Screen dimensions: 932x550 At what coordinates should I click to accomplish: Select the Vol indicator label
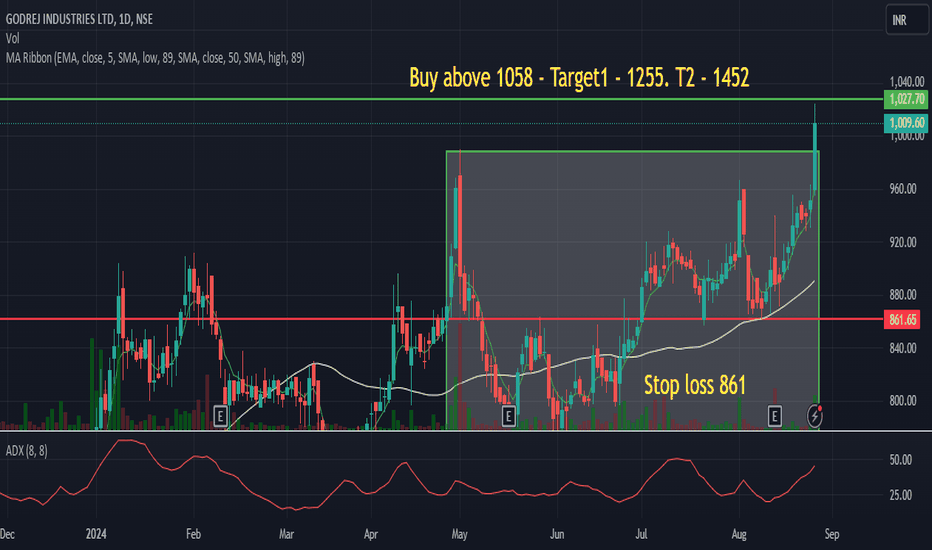point(12,39)
